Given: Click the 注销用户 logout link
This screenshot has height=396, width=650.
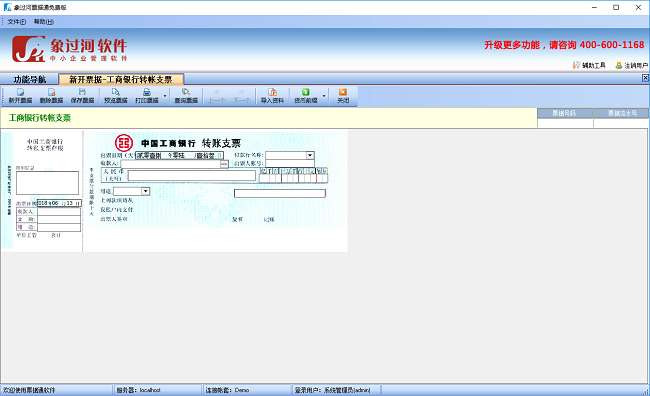Looking at the screenshot, I should (631, 66).
